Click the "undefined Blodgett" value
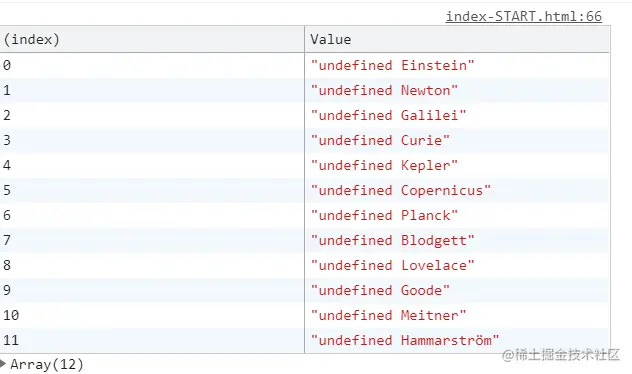Viewport: 632px width, 374px height. (x=392, y=240)
